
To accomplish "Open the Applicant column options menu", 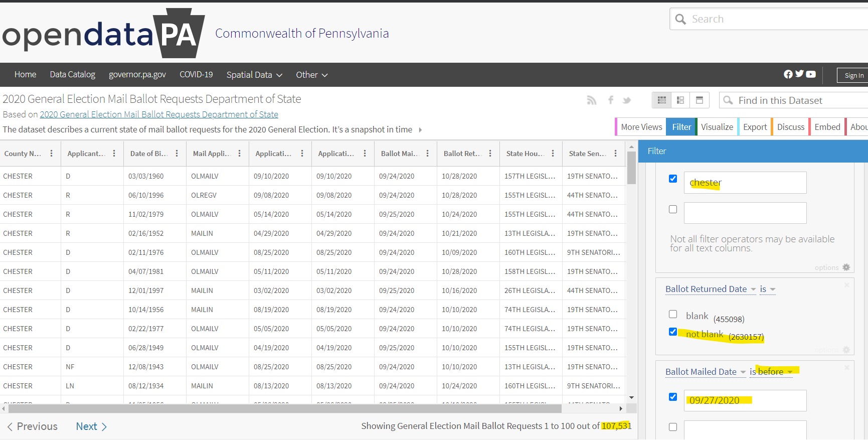I will (x=114, y=154).
